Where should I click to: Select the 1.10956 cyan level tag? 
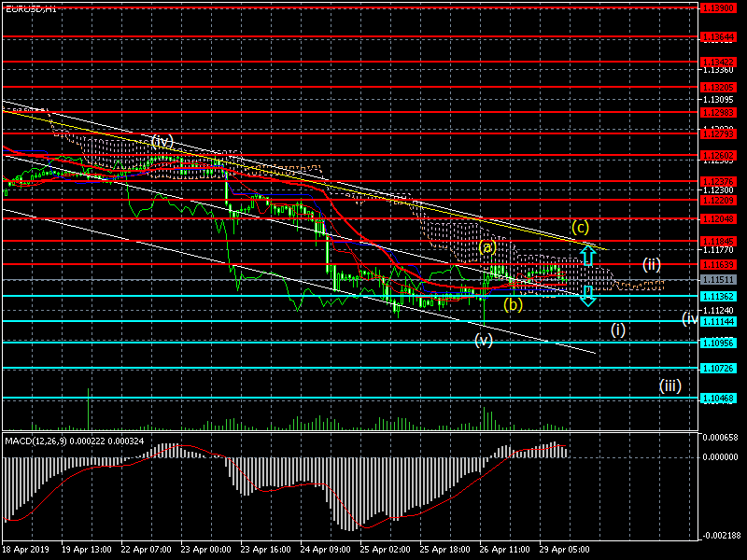[717, 343]
